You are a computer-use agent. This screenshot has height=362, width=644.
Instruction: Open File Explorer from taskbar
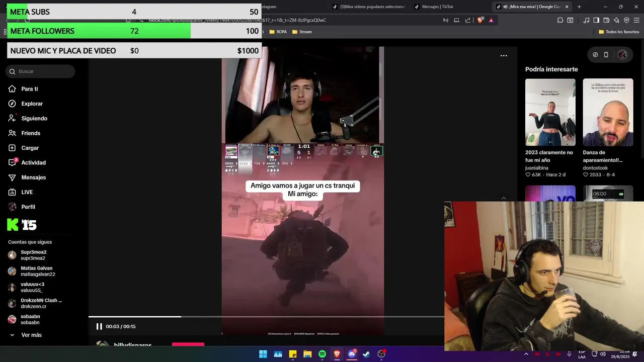(307, 354)
